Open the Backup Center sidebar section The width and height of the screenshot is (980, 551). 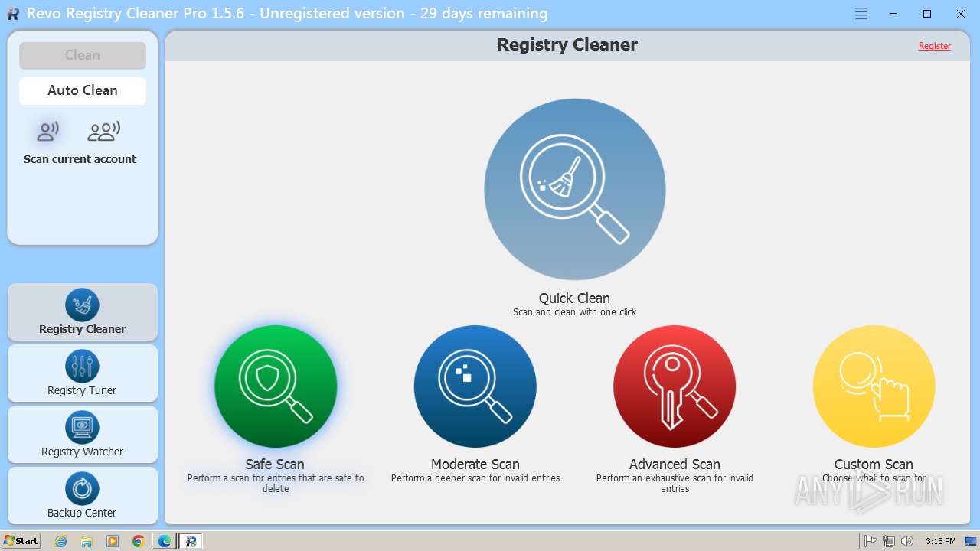pos(83,496)
